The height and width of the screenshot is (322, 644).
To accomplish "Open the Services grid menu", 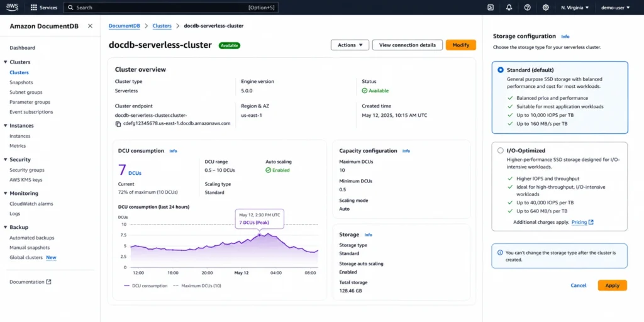I will pos(44,8).
